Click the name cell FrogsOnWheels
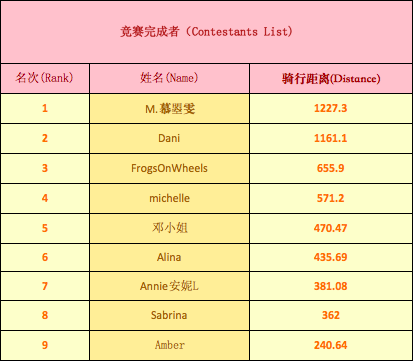413x361 pixels. point(169,168)
